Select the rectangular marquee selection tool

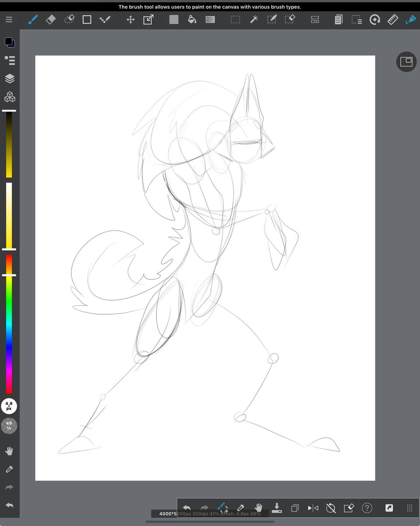click(236, 20)
